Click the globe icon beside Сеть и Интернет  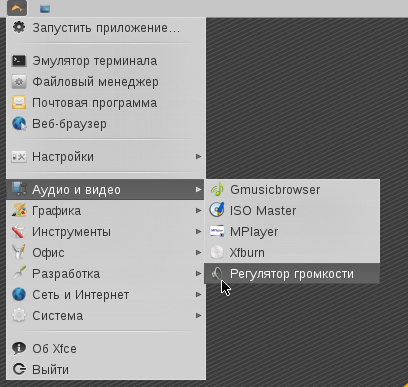(19, 294)
